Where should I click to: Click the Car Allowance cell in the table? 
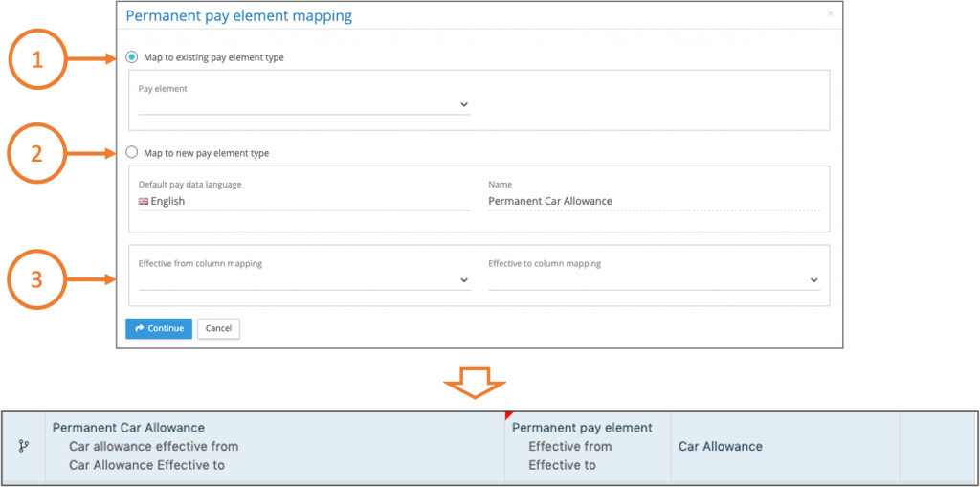(x=721, y=446)
